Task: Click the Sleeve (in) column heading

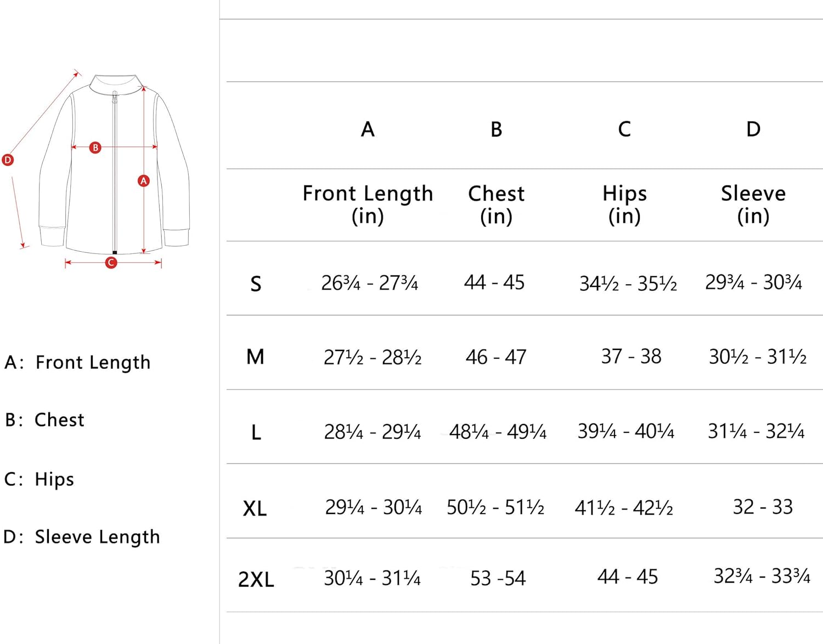Action: (x=753, y=204)
